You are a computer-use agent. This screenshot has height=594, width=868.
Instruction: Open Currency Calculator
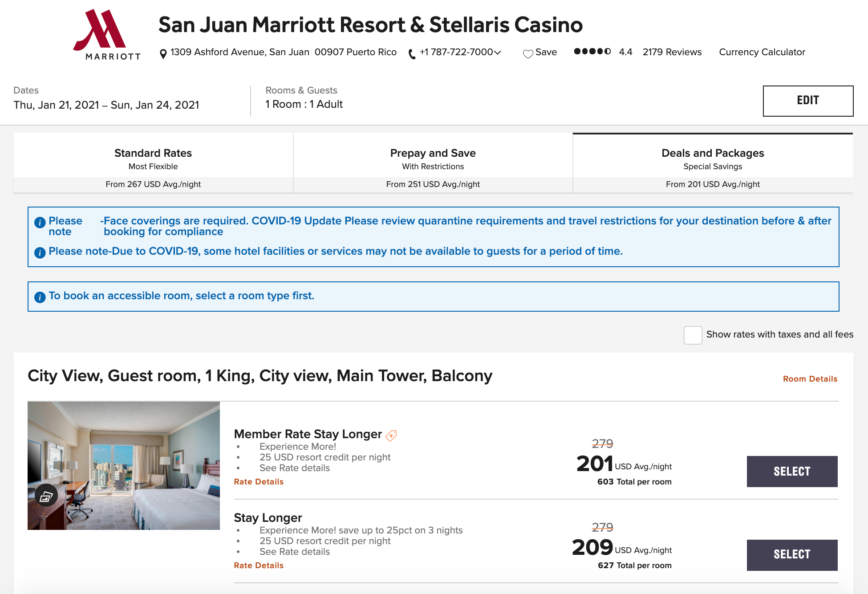tap(762, 52)
